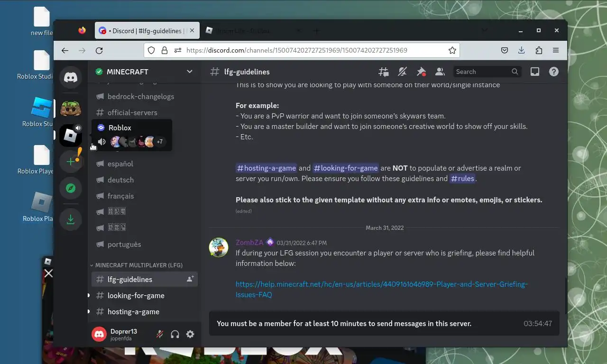Click ZombZA username

[x=249, y=242]
